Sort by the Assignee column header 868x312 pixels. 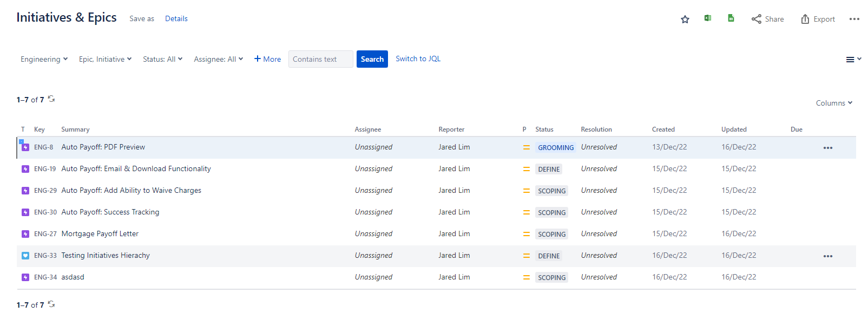tap(368, 129)
